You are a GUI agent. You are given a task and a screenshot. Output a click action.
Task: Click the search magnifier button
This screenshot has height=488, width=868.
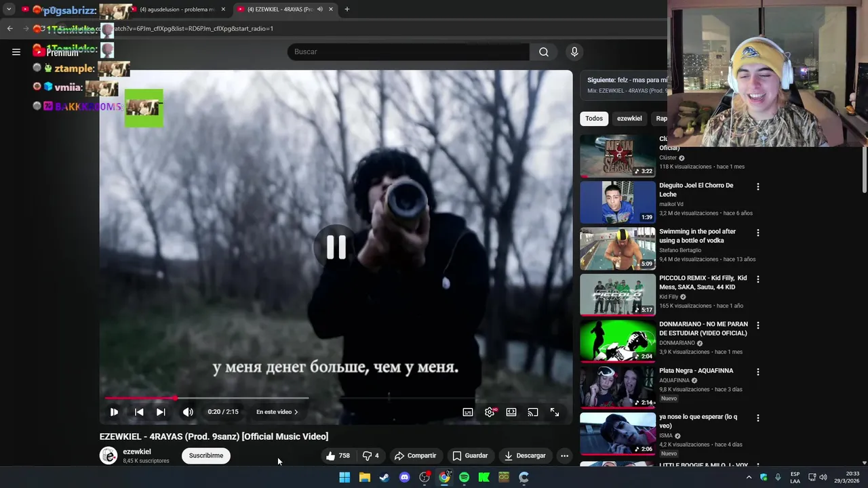point(544,52)
